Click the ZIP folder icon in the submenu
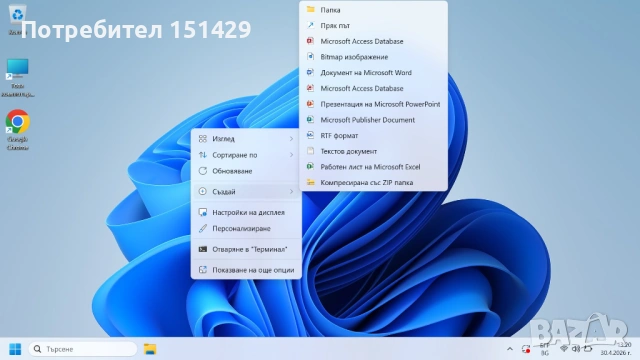 311,182
